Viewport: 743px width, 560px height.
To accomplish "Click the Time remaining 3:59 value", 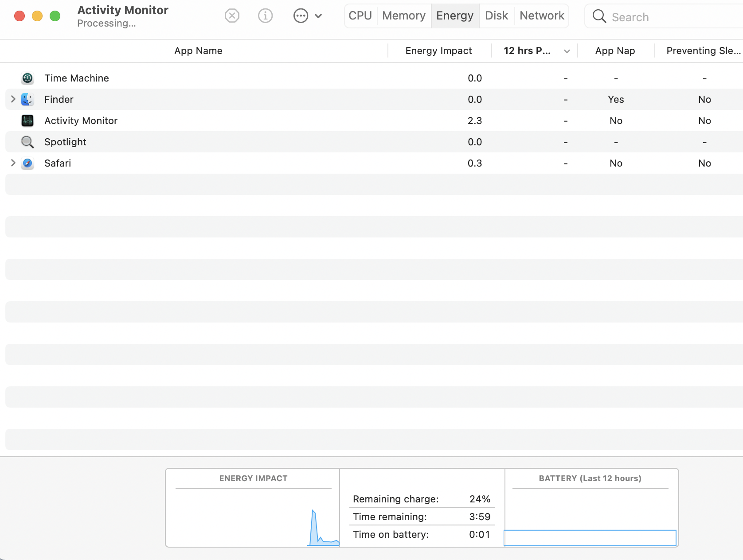I will pos(480,517).
